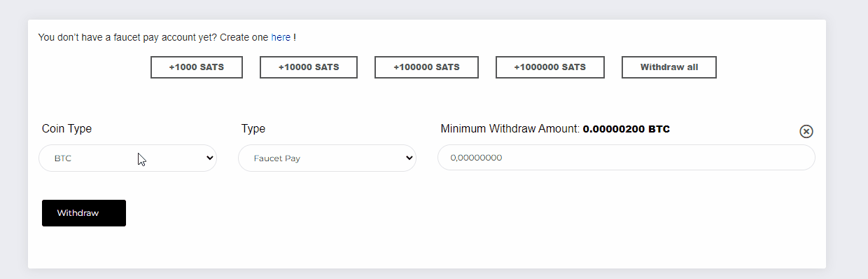Focus the withdraw amount input field
This screenshot has height=279, width=868.
click(626, 158)
